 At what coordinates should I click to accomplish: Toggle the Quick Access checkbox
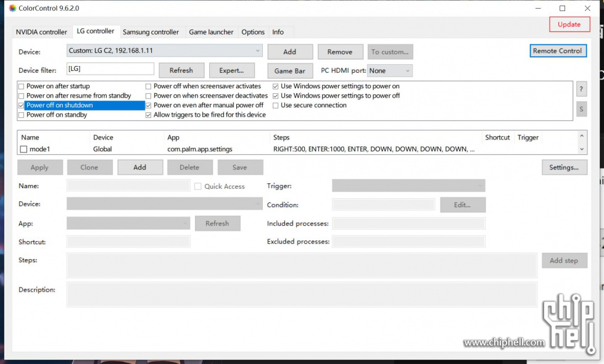coord(198,186)
